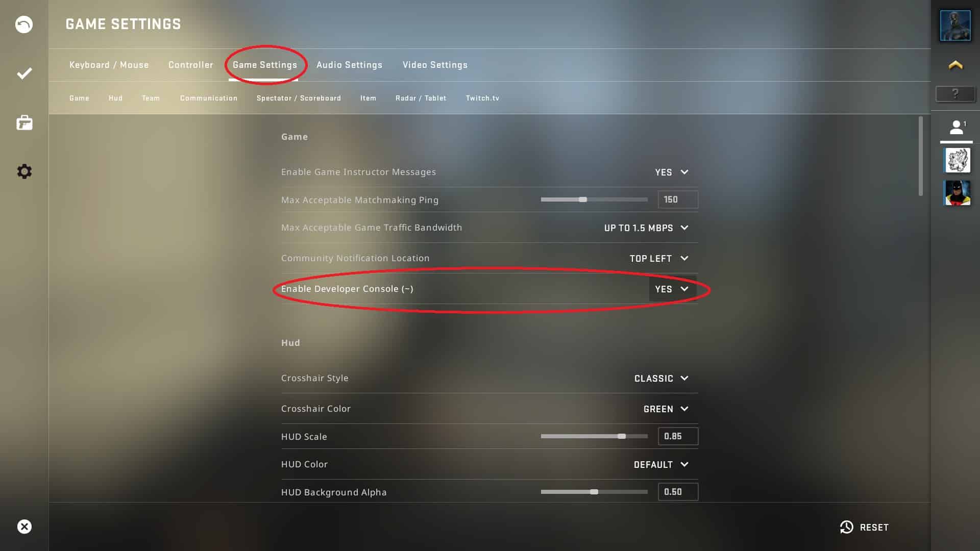Click the Radar / Tablet sub-navigation tab

(x=421, y=98)
